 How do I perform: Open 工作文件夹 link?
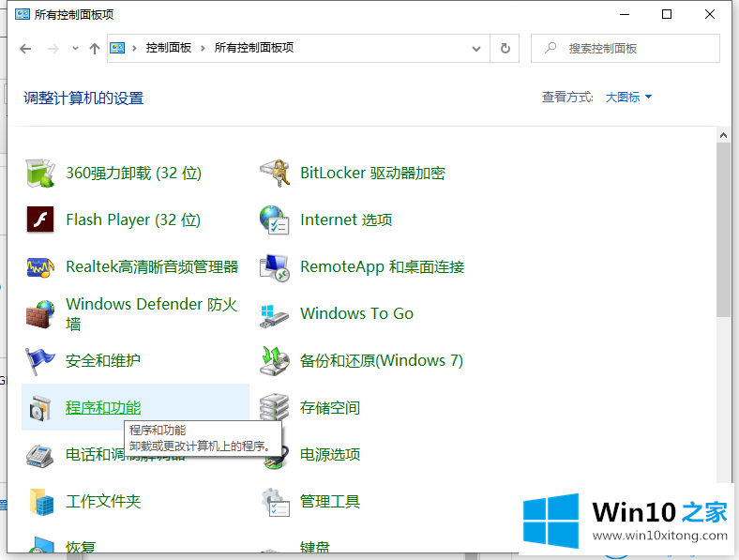[x=103, y=502]
